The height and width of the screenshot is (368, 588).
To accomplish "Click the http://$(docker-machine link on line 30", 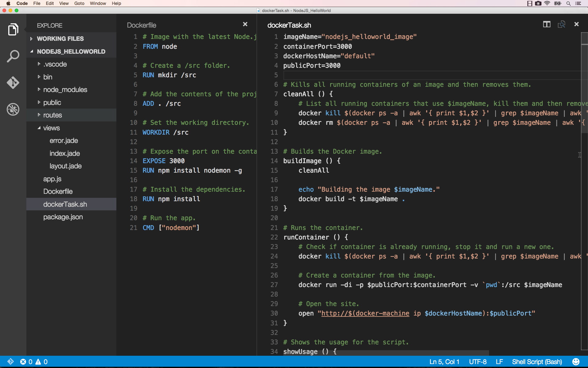I will [x=365, y=313].
